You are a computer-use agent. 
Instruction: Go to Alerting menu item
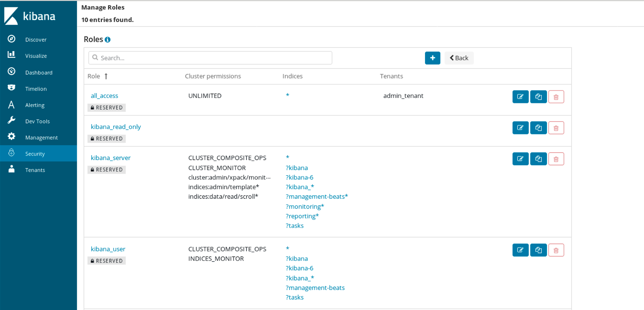pos(35,105)
